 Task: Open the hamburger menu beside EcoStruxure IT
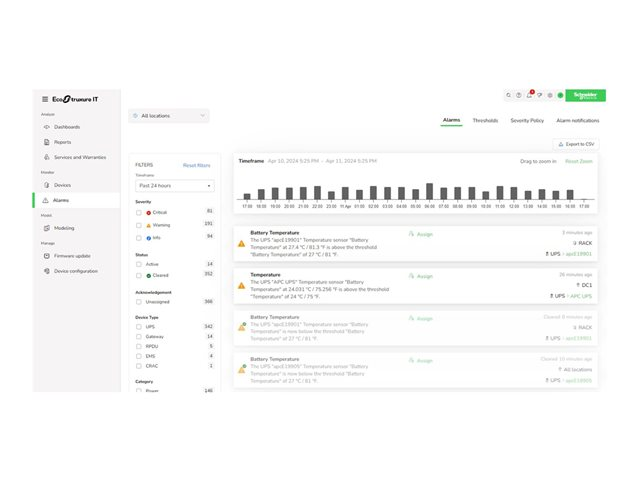coord(44,99)
